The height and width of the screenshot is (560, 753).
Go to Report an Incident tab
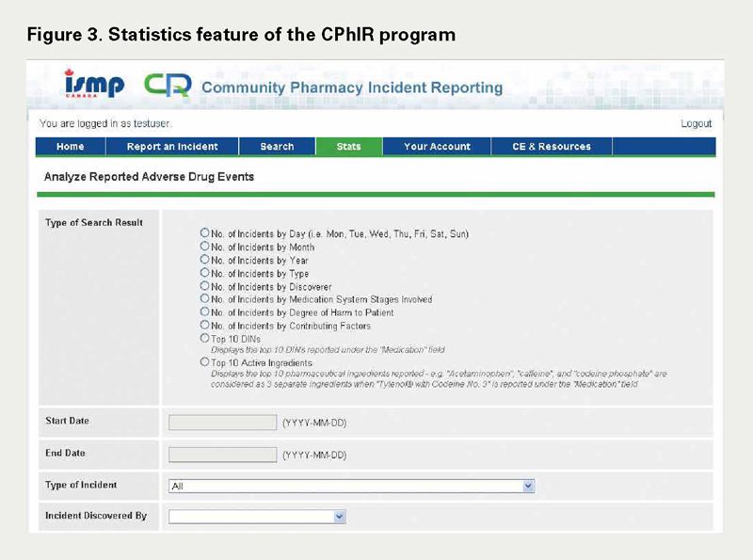[x=172, y=147]
